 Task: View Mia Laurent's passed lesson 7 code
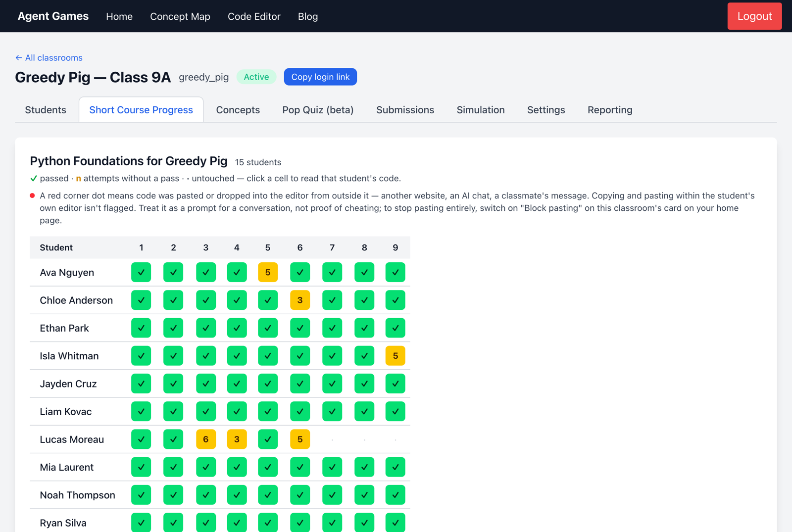[332, 467]
